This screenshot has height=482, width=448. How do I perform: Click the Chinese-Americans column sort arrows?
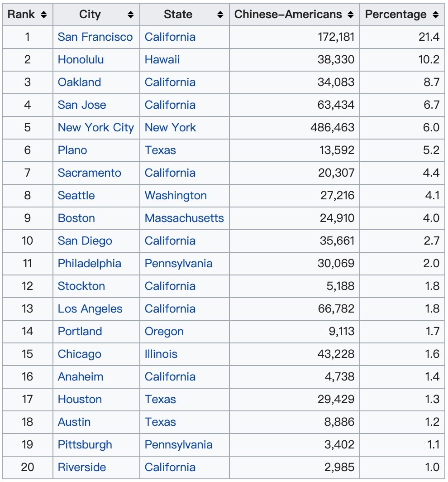click(351, 14)
